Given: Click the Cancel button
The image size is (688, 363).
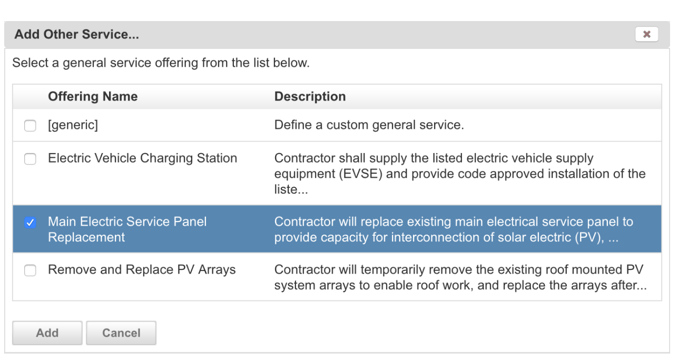Looking at the screenshot, I should (121, 333).
